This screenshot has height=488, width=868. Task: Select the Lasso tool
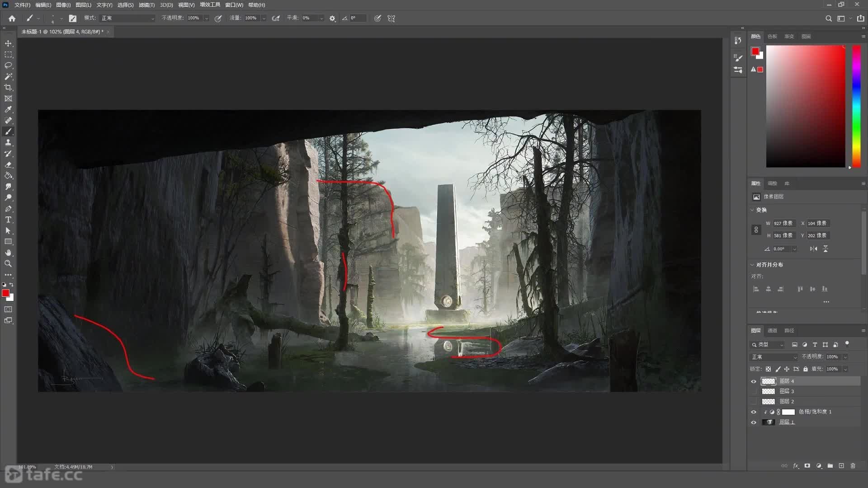pos(8,66)
